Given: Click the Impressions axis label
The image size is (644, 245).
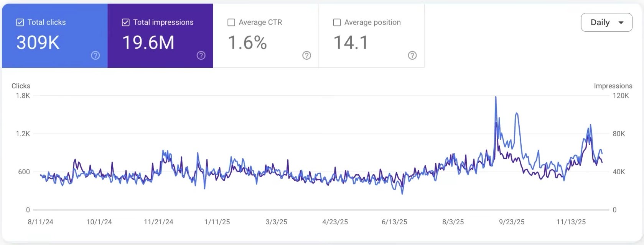Looking at the screenshot, I should coord(613,86).
